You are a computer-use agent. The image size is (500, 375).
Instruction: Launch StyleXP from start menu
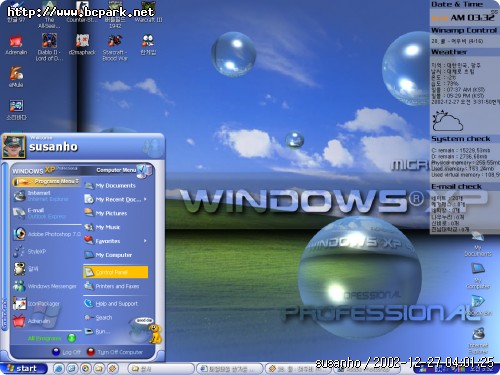tap(30, 251)
